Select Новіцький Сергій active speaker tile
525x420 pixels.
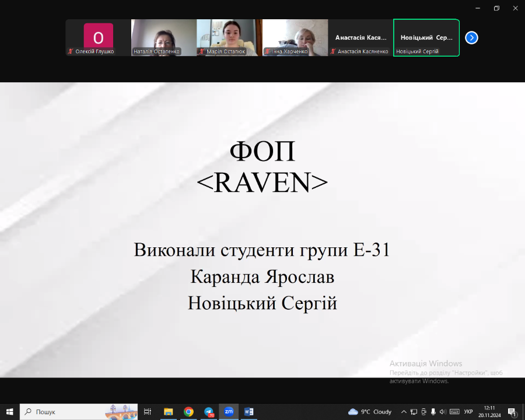426,37
